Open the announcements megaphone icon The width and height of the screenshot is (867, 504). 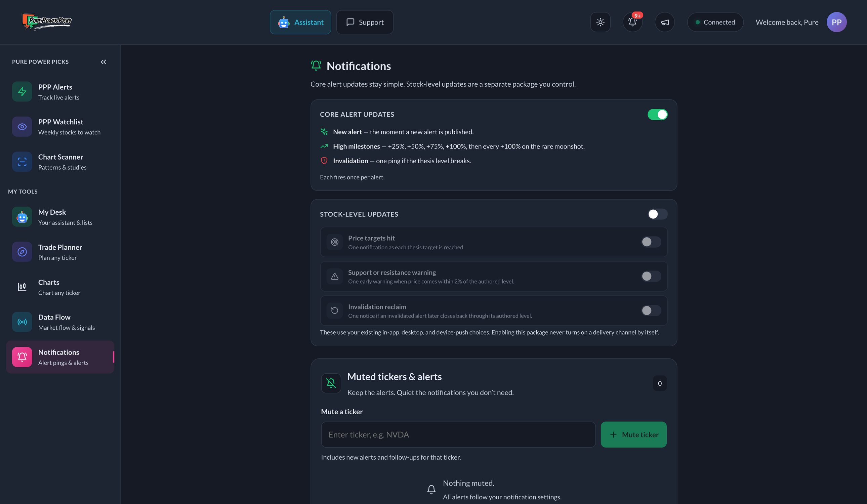point(664,22)
